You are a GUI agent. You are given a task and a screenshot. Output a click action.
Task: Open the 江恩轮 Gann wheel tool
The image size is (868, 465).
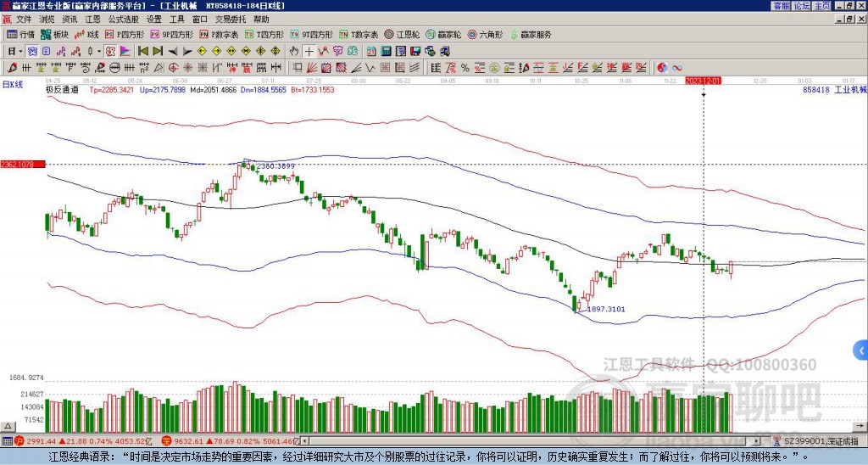pos(406,35)
